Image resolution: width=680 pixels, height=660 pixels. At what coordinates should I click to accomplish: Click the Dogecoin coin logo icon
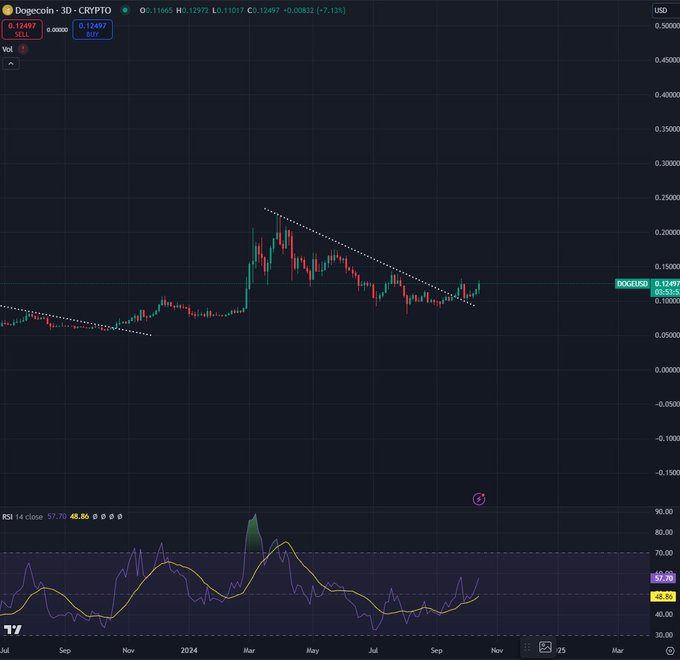click(7, 10)
